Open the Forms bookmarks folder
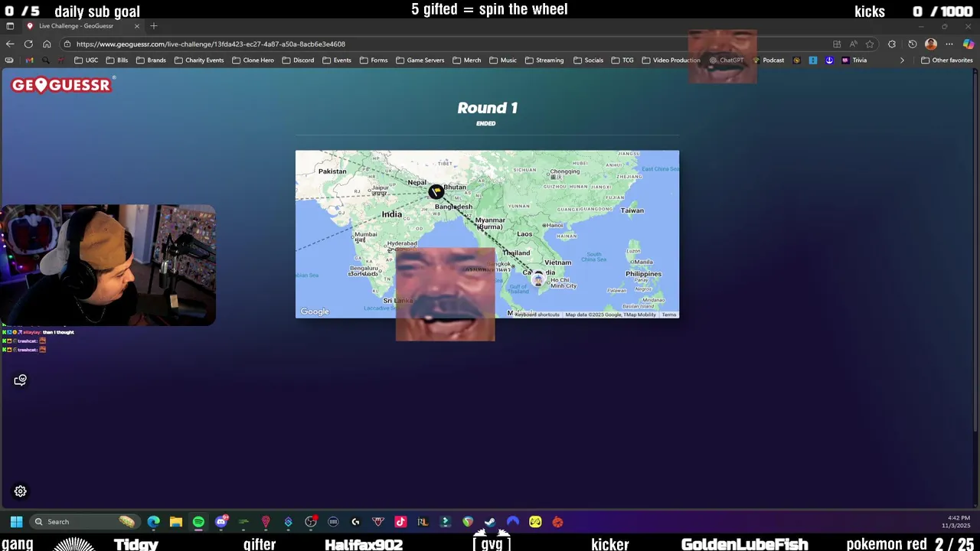This screenshot has width=980, height=551. pos(374,60)
